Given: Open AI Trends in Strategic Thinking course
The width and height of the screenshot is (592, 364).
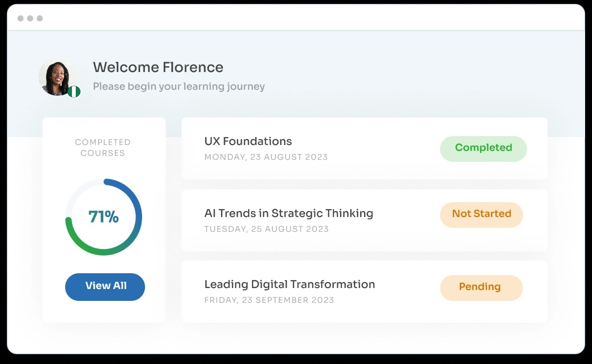Looking at the screenshot, I should (289, 214).
